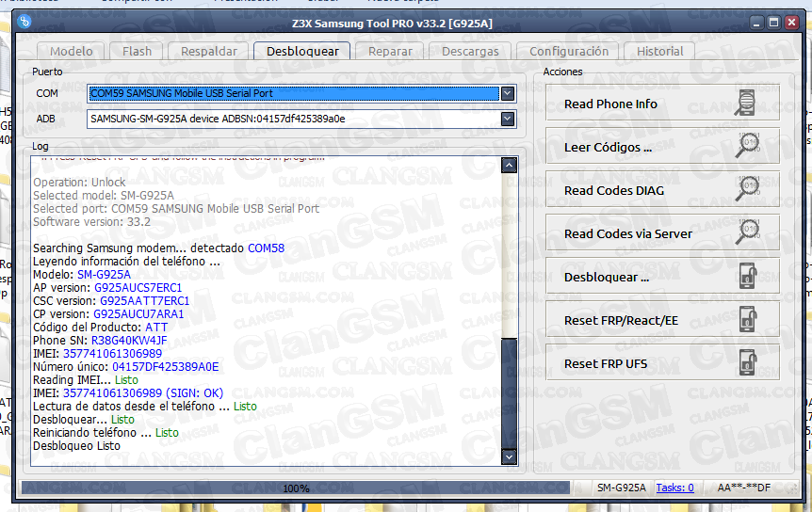
Task: Click the phone icon on Reset FRP/React/EE
Action: coord(747,320)
